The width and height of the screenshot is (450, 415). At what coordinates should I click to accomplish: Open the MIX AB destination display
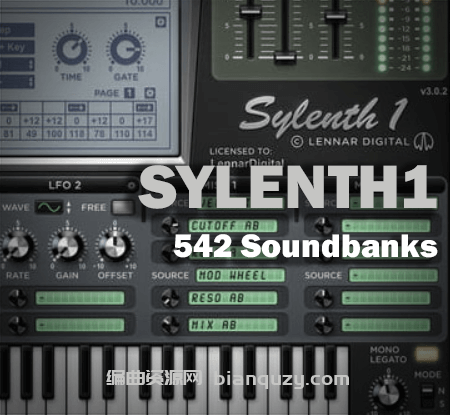coord(233,325)
